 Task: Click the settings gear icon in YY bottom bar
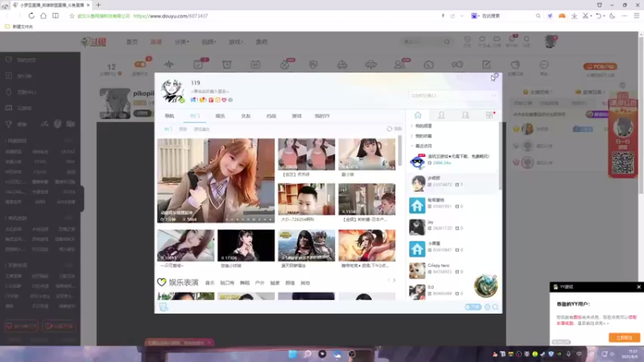click(x=488, y=307)
